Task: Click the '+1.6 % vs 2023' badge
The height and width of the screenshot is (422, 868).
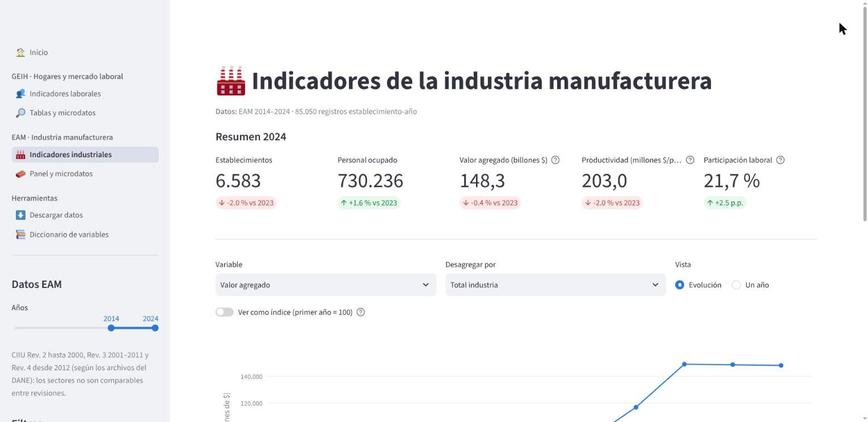Action: 369,203
